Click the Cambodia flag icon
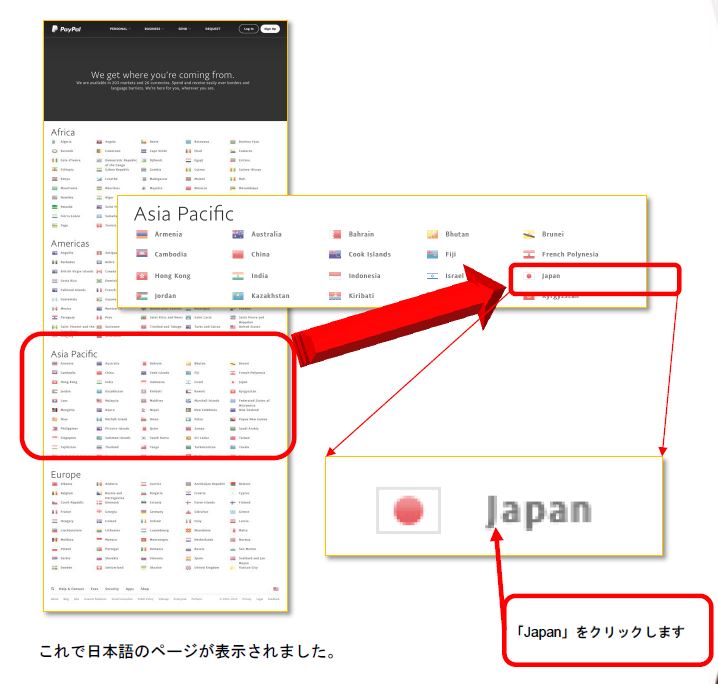 142,254
